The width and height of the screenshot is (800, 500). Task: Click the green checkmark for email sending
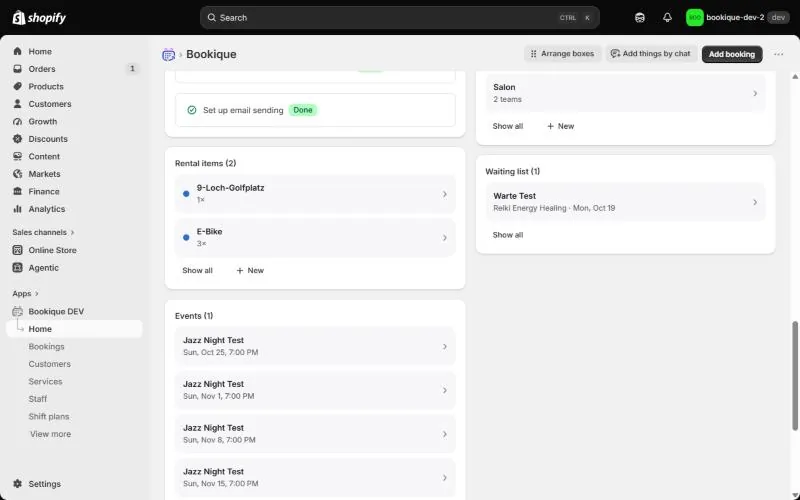pos(192,110)
